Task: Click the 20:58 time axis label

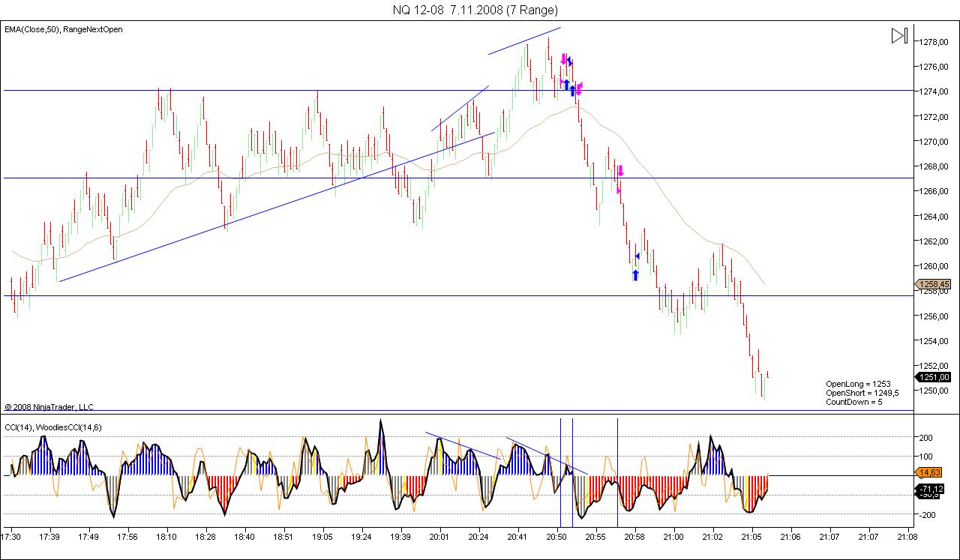Action: tap(634, 537)
